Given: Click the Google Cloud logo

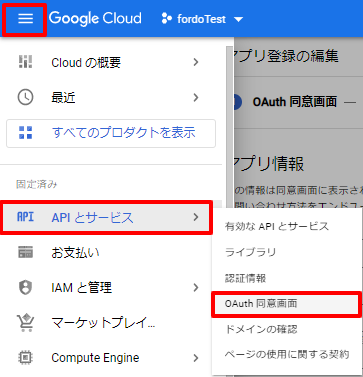Looking at the screenshot, I should [95, 18].
